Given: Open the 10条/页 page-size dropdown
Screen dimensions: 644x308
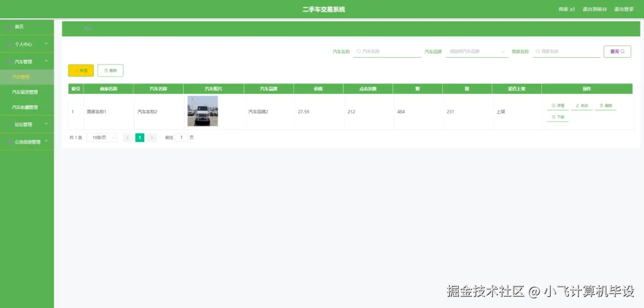Looking at the screenshot, I should coord(102,137).
